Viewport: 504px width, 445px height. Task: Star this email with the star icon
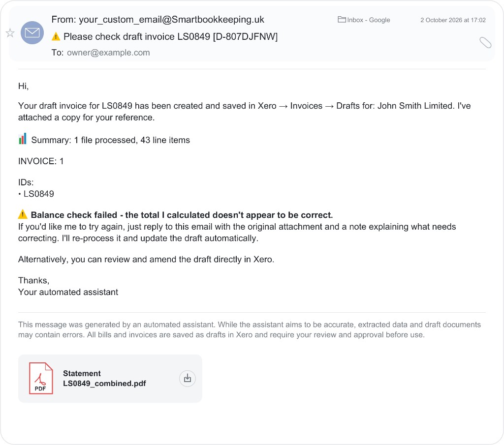10,33
